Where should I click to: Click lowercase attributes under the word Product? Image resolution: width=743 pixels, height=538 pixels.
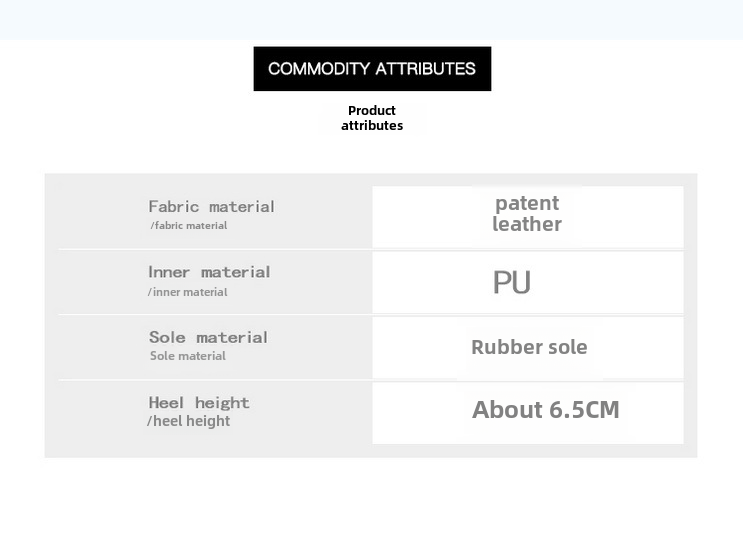tap(372, 126)
